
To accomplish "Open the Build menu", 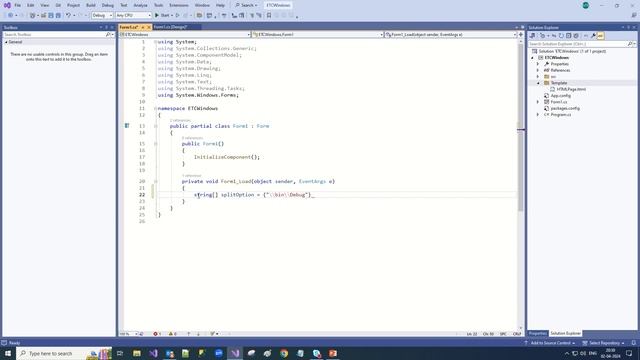I will (91, 5).
